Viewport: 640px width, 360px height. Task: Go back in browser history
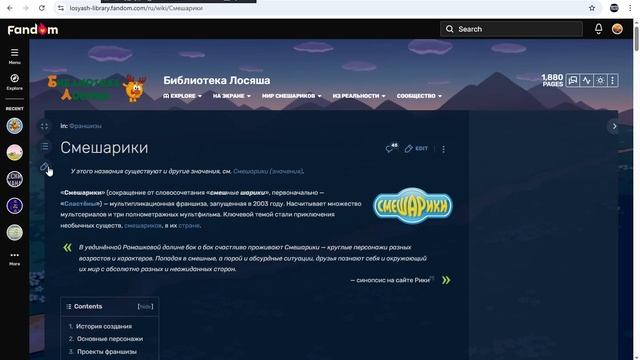point(10,8)
